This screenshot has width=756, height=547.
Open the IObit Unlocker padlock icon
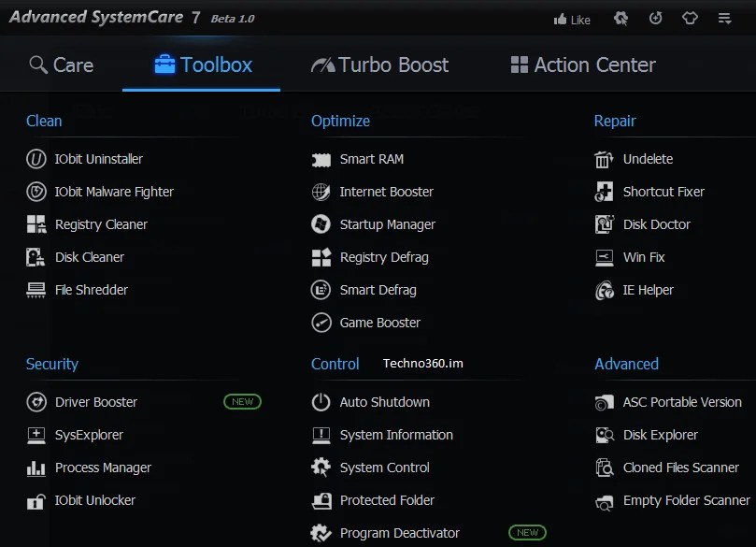pos(36,501)
